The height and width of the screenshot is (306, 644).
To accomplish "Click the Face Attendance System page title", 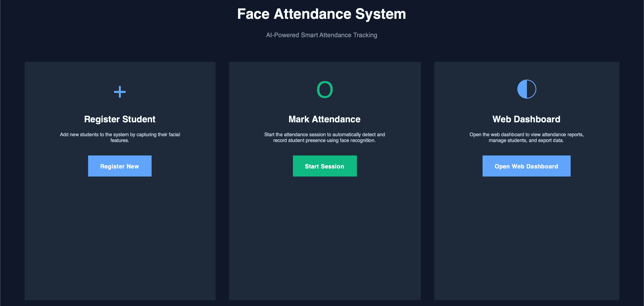I will 322,14.
